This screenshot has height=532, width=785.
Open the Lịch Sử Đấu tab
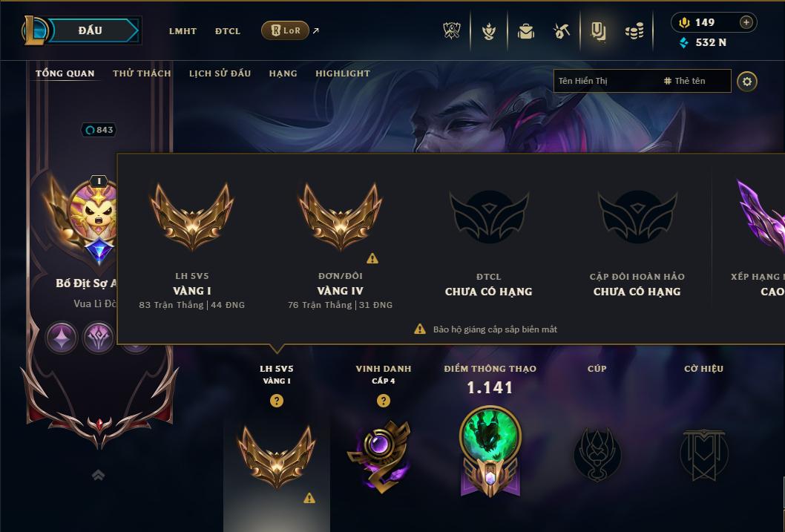220,73
